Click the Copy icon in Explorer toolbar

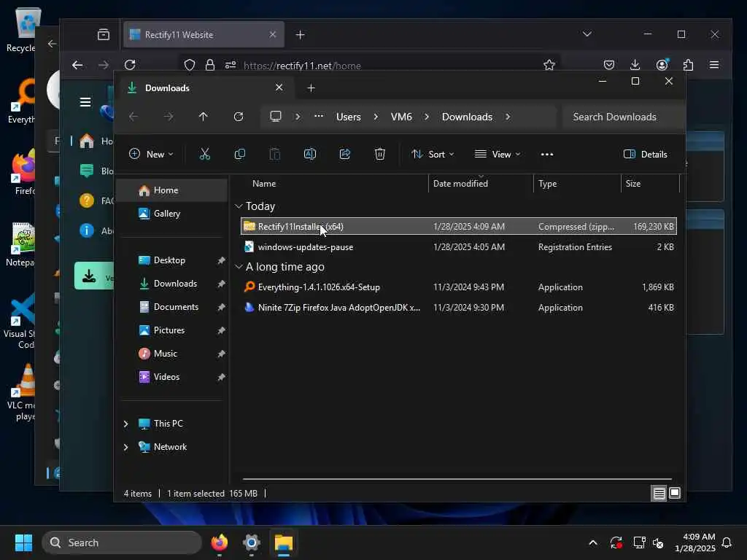(239, 154)
